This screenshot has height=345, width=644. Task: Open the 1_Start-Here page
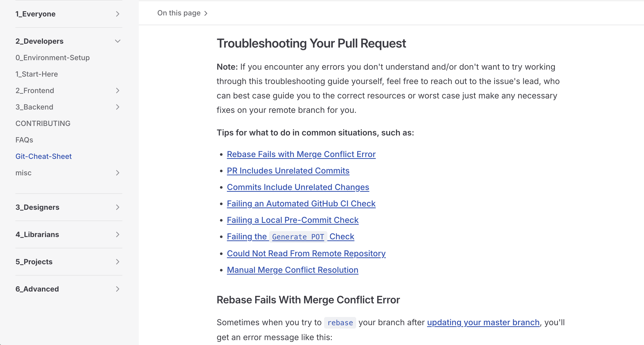pyautogui.click(x=37, y=74)
